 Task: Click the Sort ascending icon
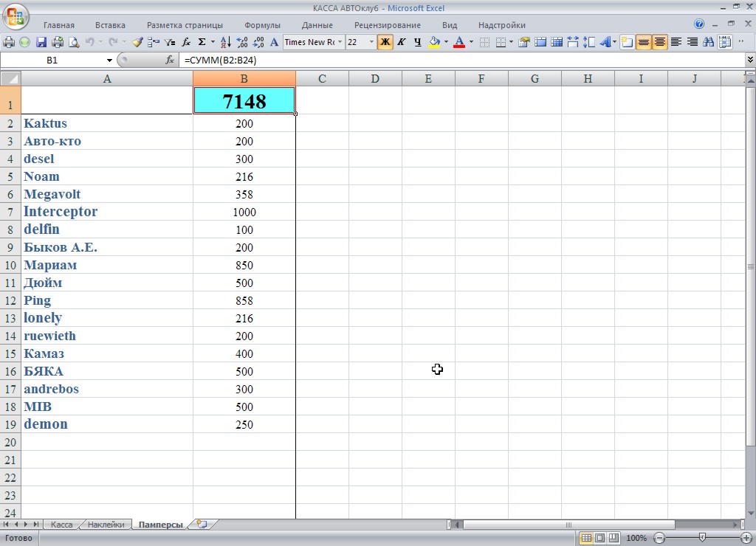pyautogui.click(x=227, y=42)
